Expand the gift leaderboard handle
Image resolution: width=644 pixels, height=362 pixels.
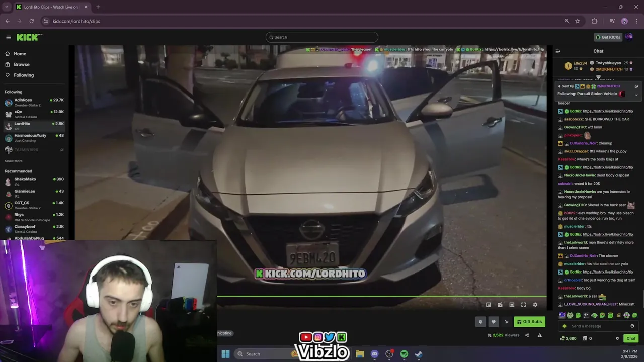point(598,77)
